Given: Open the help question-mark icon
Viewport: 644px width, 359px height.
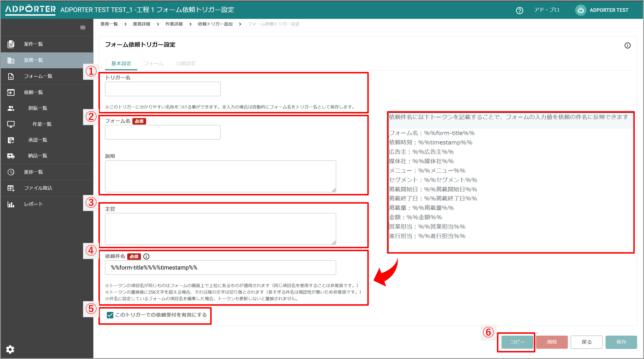Looking at the screenshot, I should 519,10.
